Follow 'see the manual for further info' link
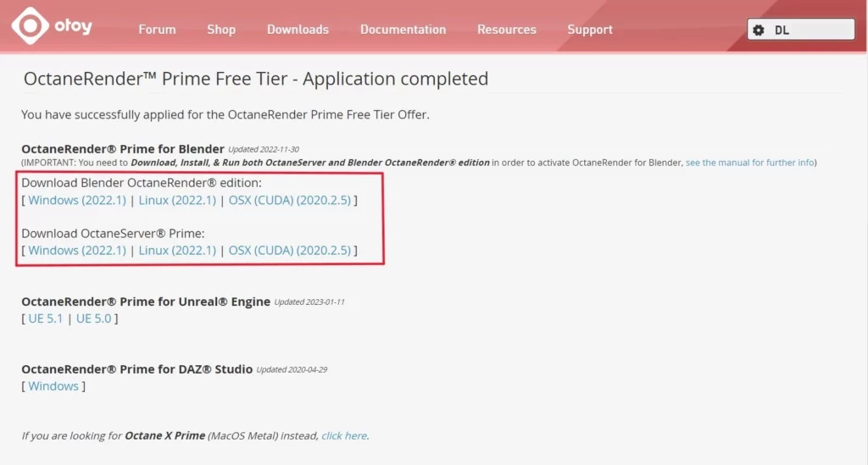 (749, 163)
